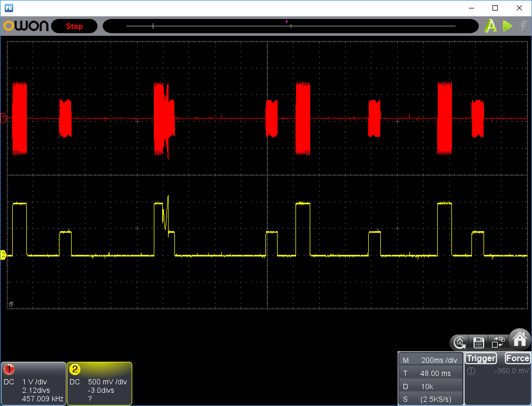Click the channel 1 frequency 457.009 kHz
This screenshot has height=406, width=532.
[43, 399]
